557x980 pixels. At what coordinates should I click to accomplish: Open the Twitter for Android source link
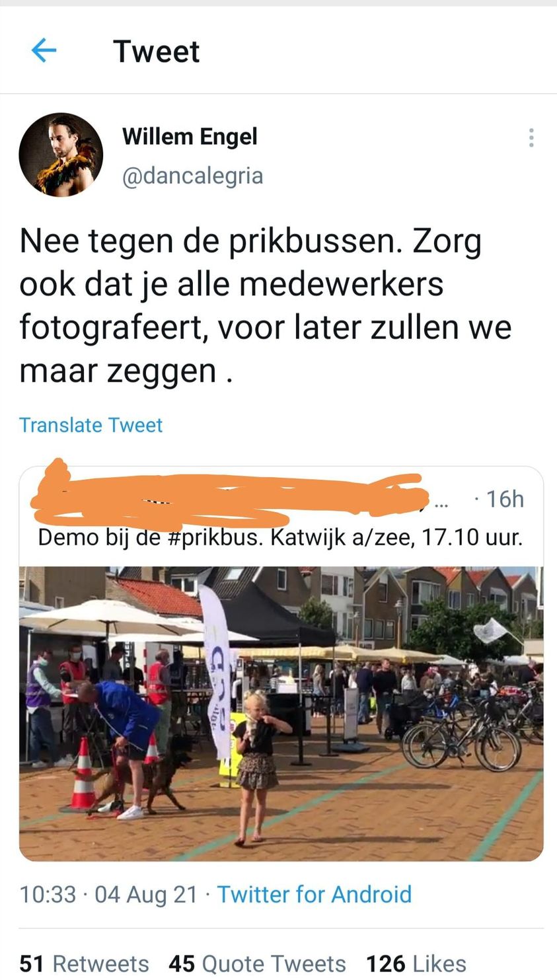coord(315,894)
